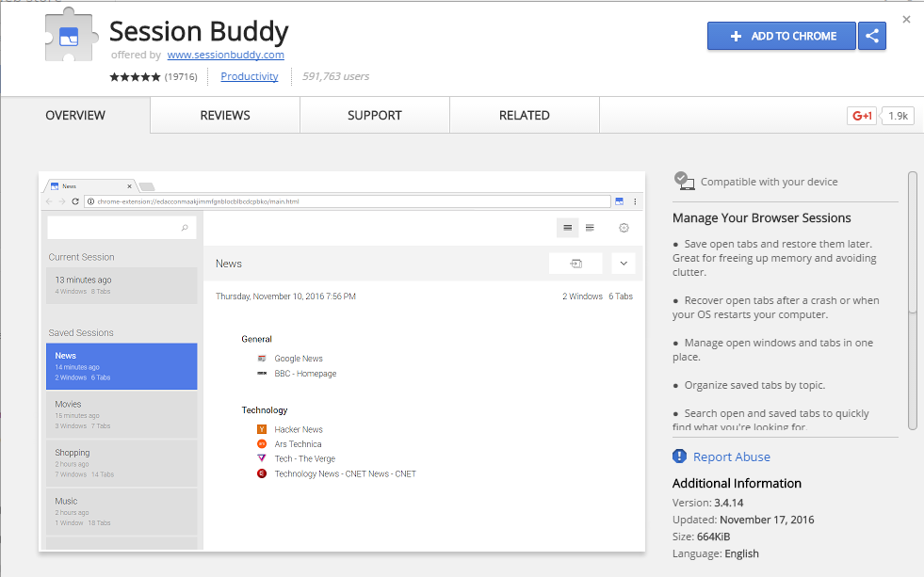Image resolution: width=924 pixels, height=577 pixels.
Task: Close the News browser tab in the screenshot
Action: (130, 186)
